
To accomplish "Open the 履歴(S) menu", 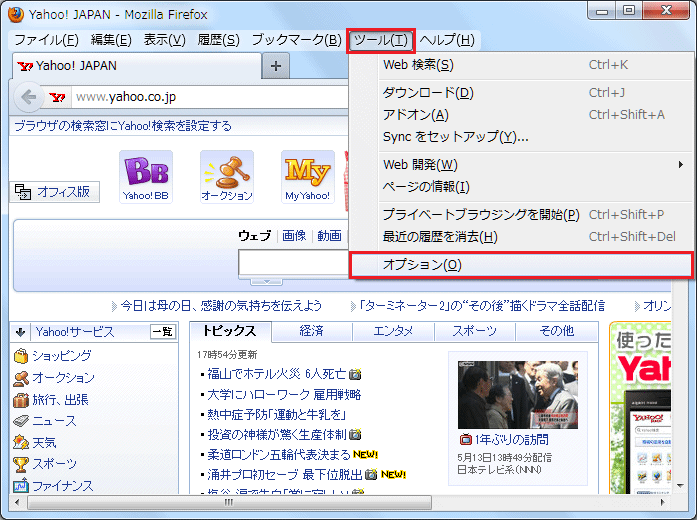I will pyautogui.click(x=218, y=40).
